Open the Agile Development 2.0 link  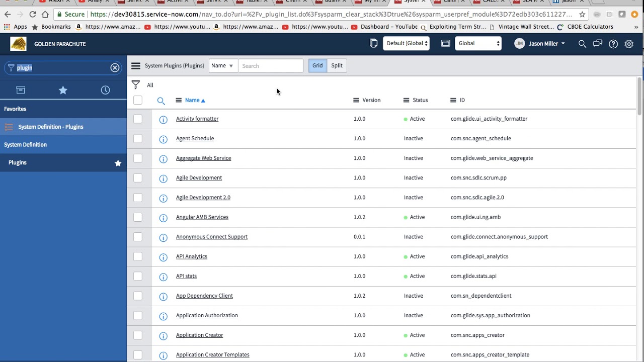tap(203, 198)
